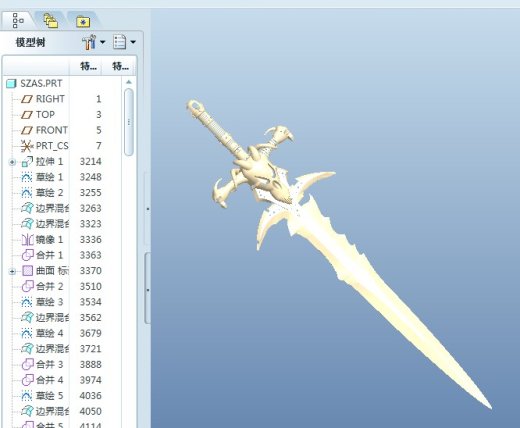Click the first feature column header
The height and width of the screenshot is (428, 520).
(88, 66)
